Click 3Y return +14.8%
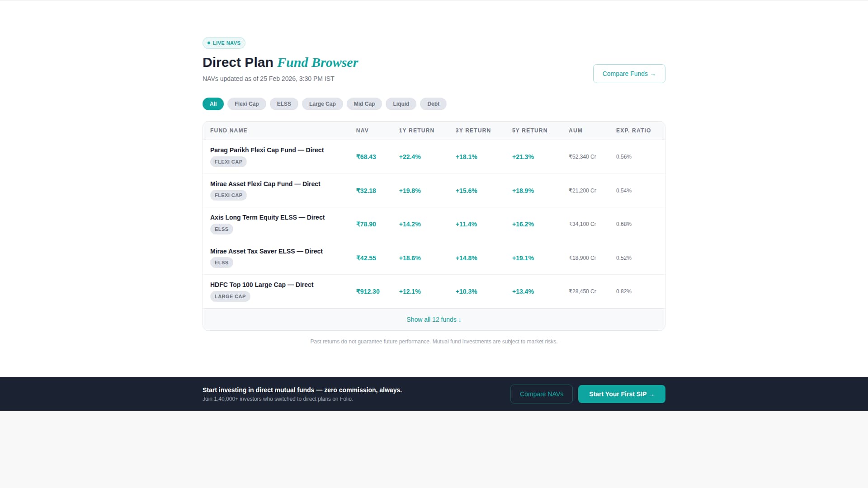The height and width of the screenshot is (488, 868). [466, 258]
